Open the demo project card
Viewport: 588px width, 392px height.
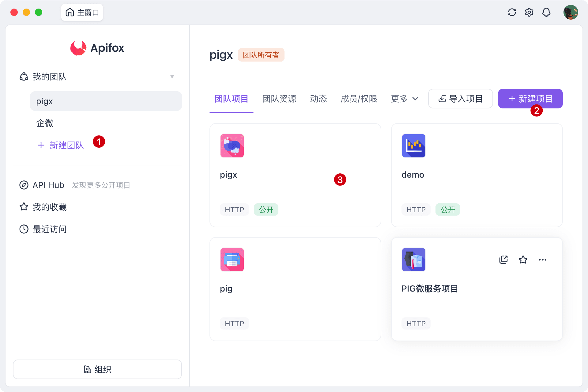pos(477,175)
